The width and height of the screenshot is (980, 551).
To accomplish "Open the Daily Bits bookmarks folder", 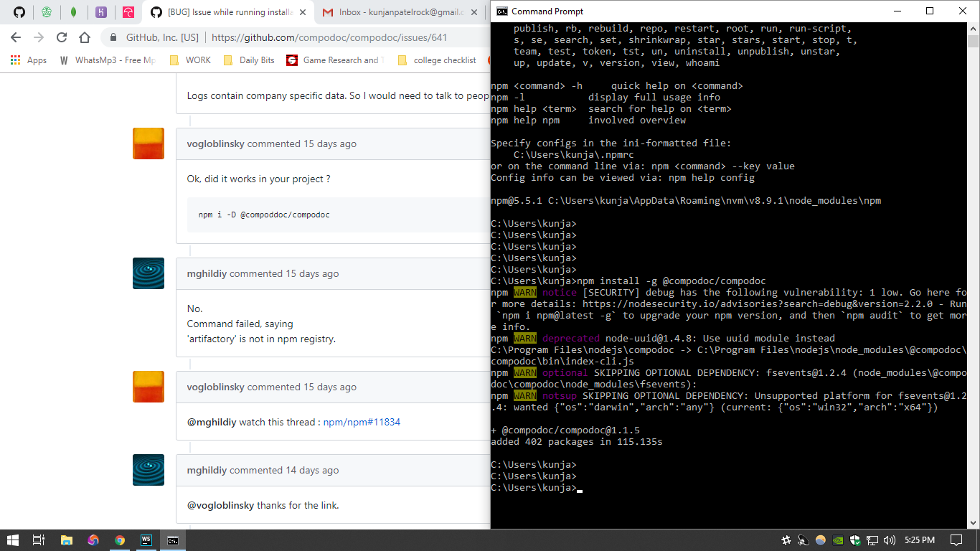I will (255, 60).
